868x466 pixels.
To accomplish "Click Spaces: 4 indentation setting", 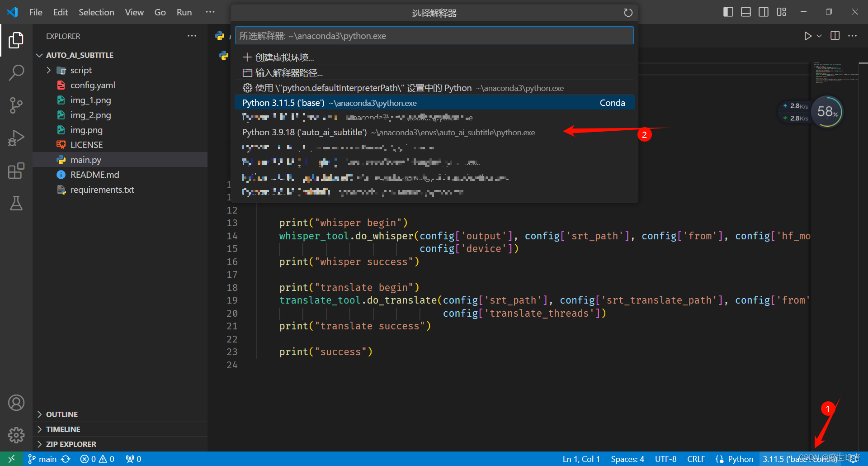I will click(x=627, y=459).
